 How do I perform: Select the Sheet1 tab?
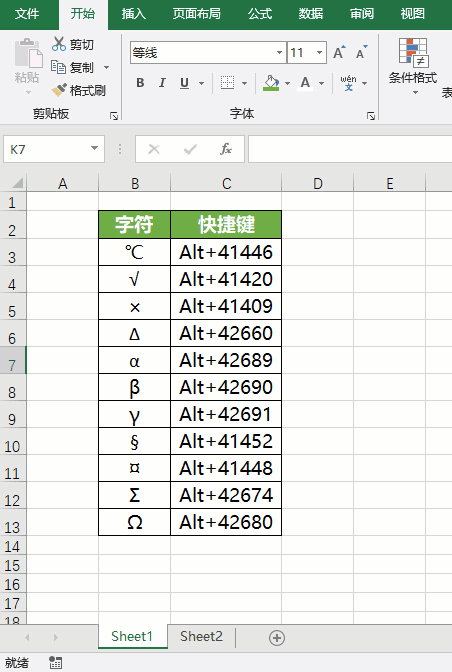point(132,636)
